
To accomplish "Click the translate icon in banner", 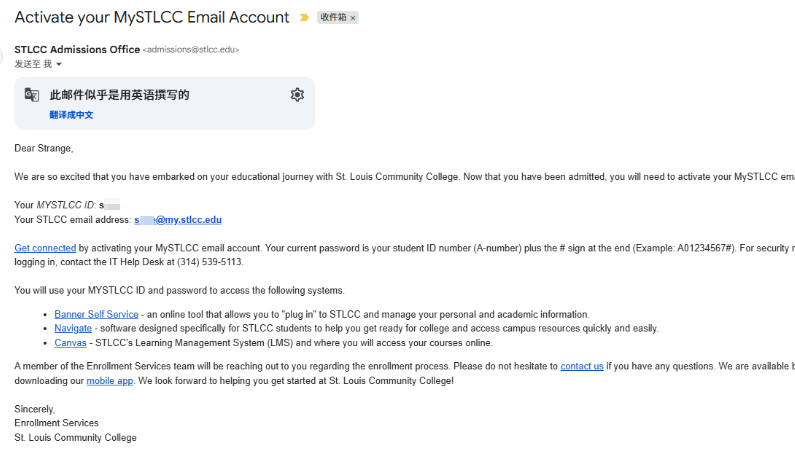I will (x=32, y=95).
